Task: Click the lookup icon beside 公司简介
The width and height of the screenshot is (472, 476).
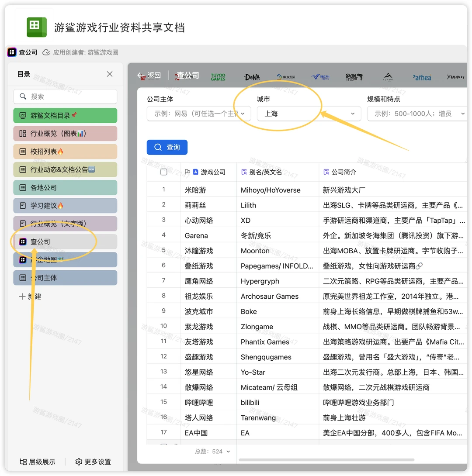Action: (x=326, y=172)
